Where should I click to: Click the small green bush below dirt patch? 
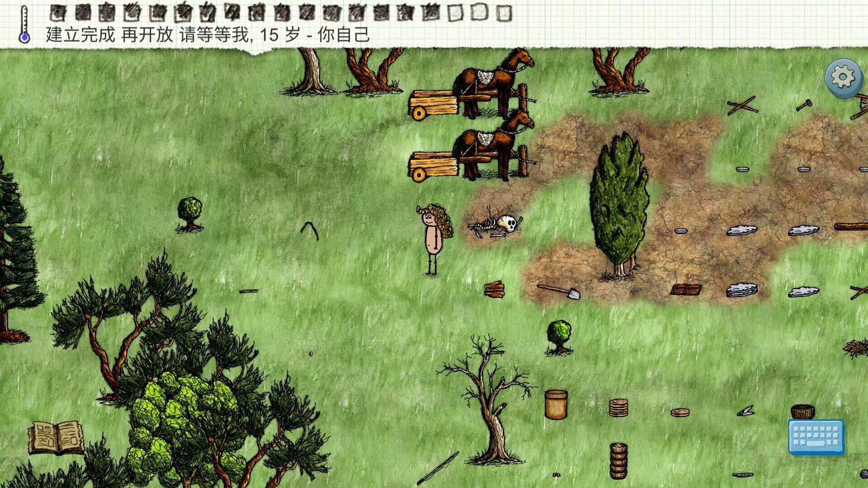point(559,337)
